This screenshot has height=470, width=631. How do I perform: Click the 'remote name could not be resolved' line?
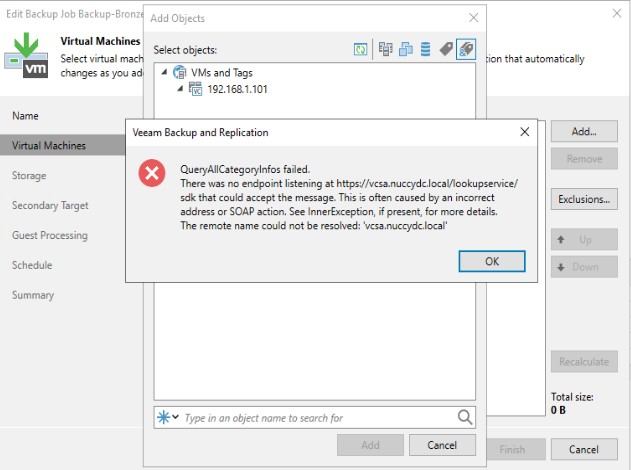tap(314, 225)
